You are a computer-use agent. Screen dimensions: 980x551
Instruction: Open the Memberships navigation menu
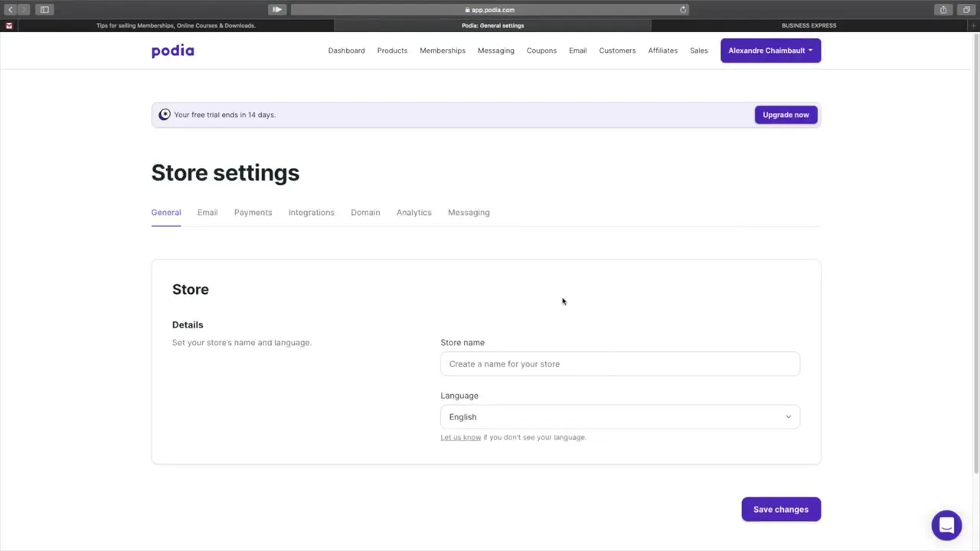click(442, 50)
